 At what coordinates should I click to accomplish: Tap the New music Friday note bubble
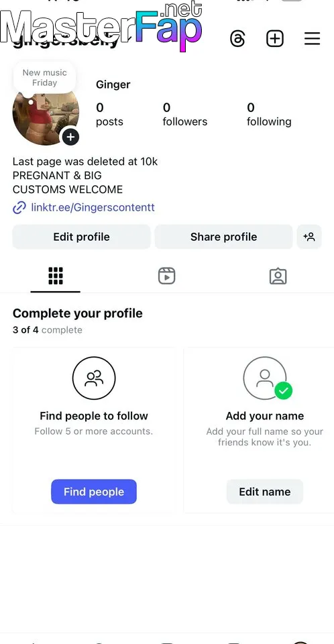point(44,78)
